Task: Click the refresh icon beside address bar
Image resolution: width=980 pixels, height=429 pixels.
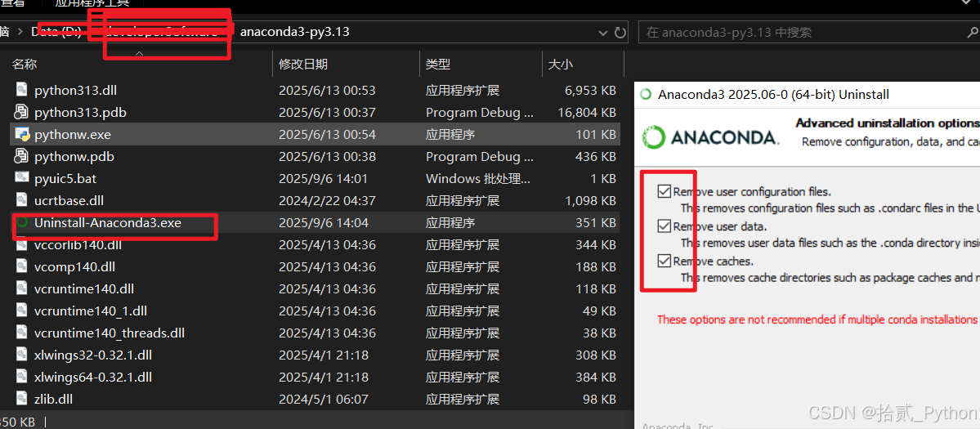Action: tap(620, 32)
